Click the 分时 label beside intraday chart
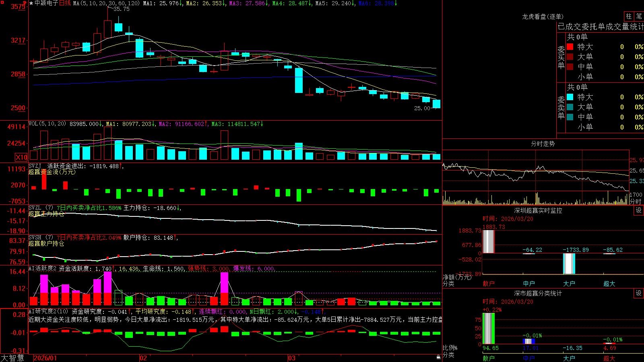The width and height of the screenshot is (644, 362). (x=636, y=202)
